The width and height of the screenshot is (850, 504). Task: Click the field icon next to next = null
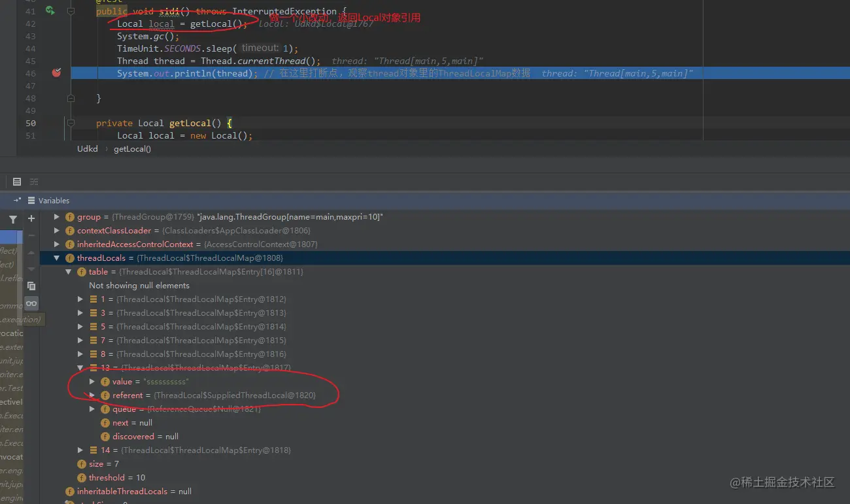[105, 423]
